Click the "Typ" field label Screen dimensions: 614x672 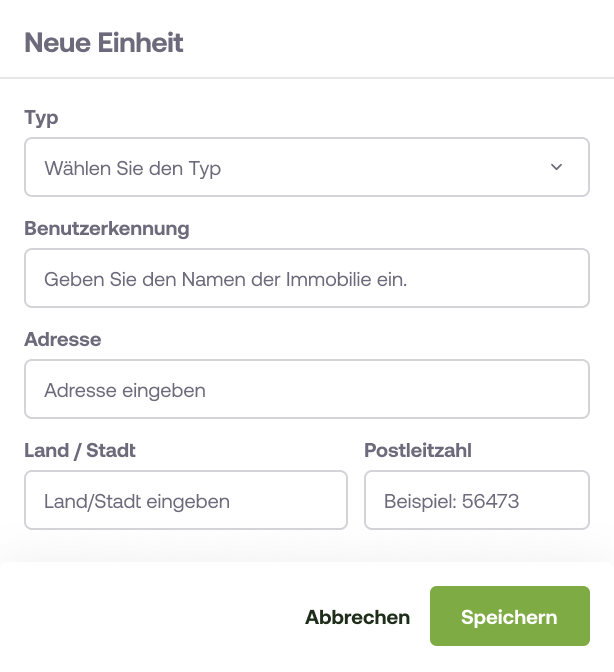click(x=41, y=118)
